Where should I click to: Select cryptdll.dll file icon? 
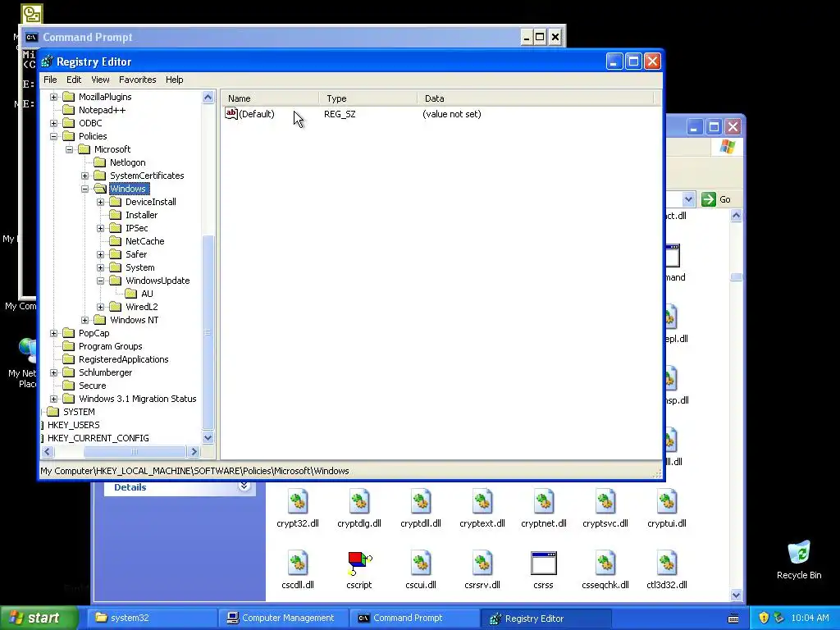pyautogui.click(x=421, y=501)
